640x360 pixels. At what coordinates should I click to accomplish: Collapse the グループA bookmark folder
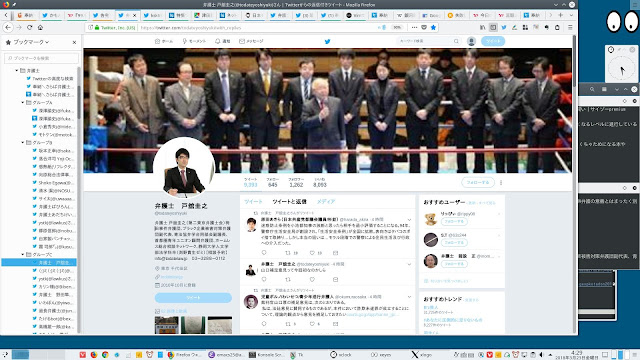click(23, 102)
